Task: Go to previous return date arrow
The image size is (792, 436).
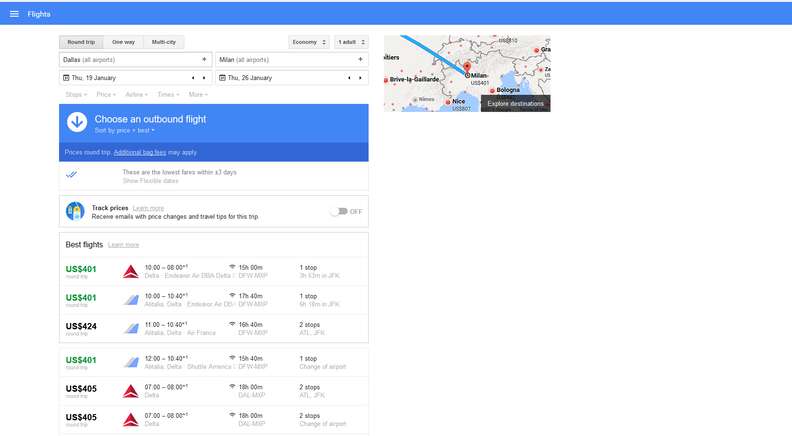Action: click(x=349, y=78)
